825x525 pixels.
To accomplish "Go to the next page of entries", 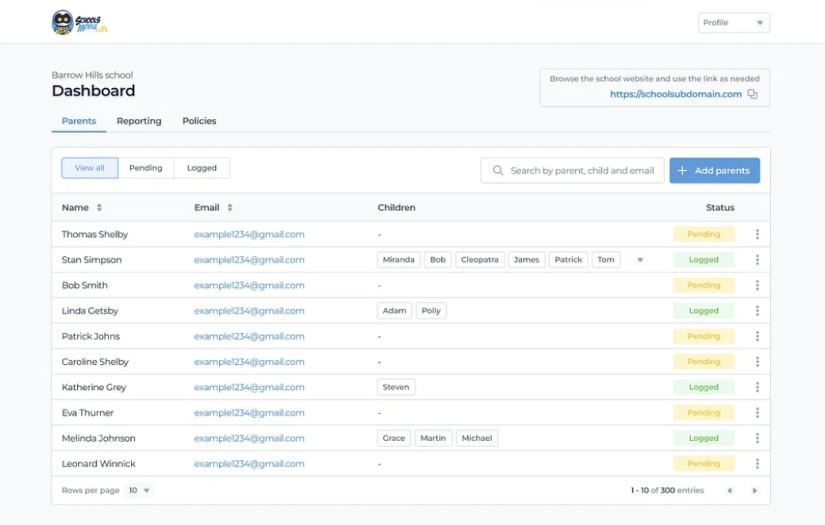I will [754, 491].
